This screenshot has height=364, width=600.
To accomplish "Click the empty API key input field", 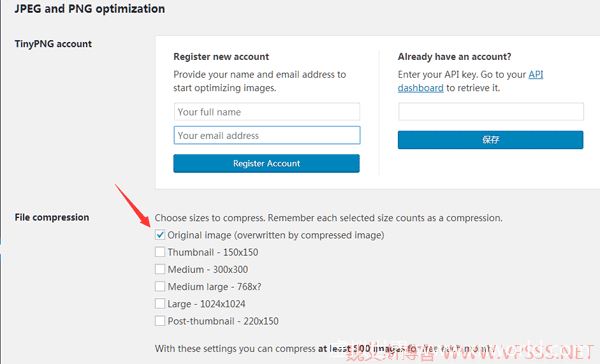I will point(491,112).
